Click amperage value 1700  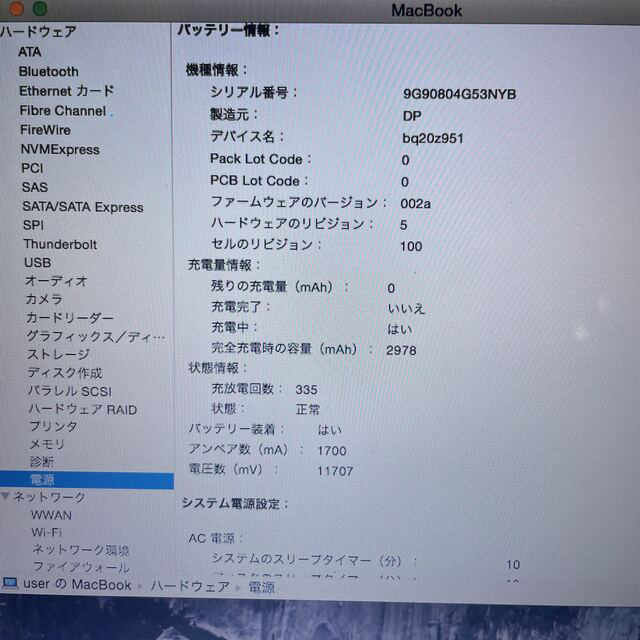point(332,451)
